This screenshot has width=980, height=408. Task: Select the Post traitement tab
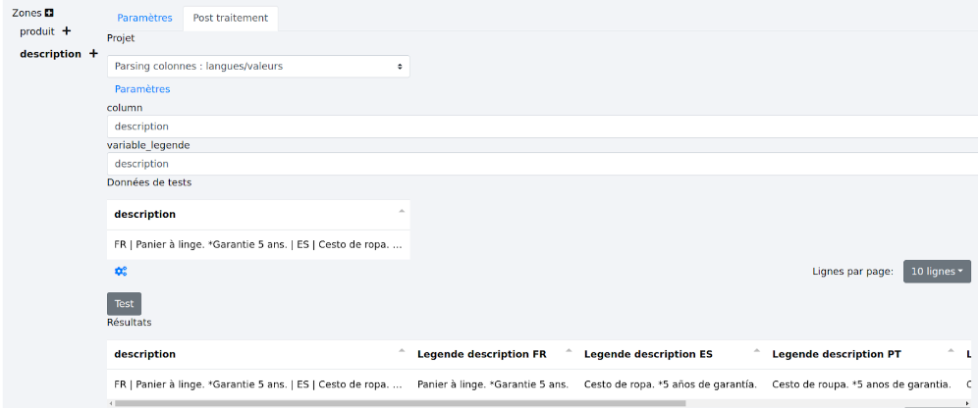click(x=230, y=18)
